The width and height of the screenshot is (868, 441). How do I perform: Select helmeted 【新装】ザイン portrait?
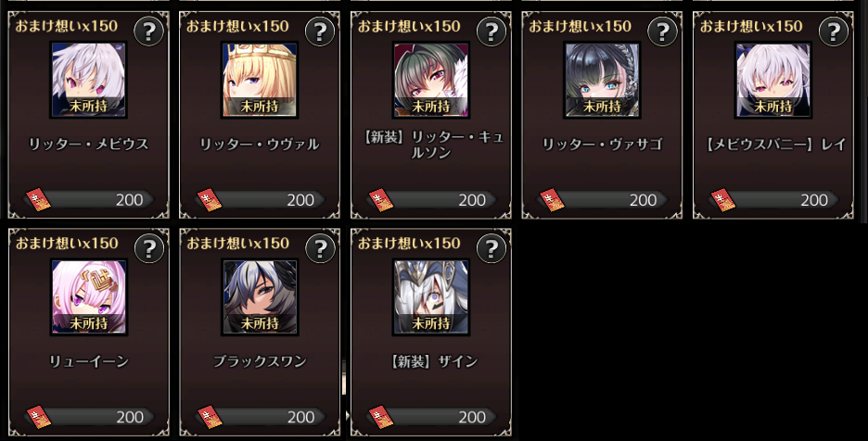[431, 297]
